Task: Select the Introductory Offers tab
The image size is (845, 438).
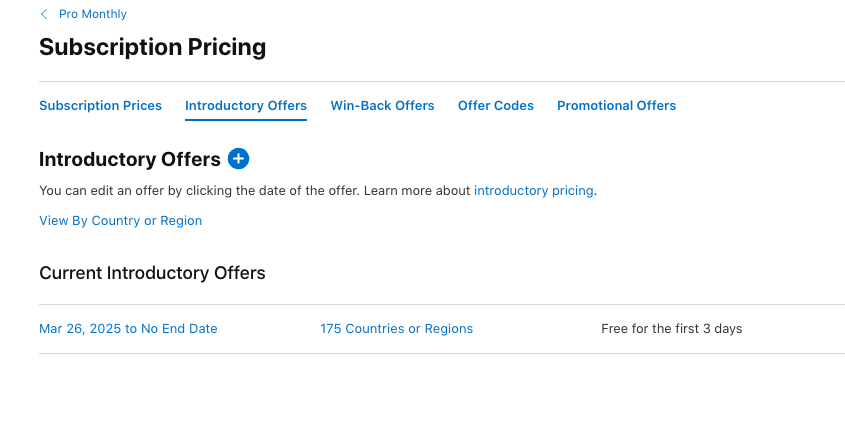Action: pos(246,106)
